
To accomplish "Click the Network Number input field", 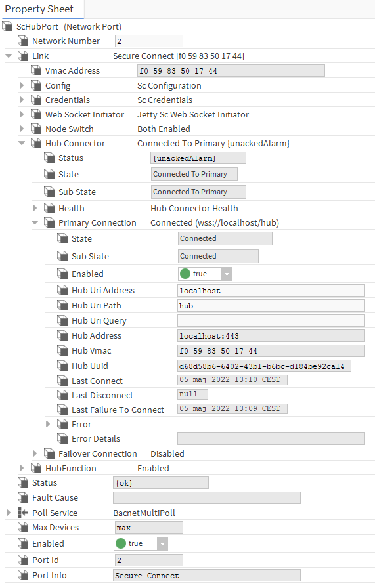I will pos(149,41).
